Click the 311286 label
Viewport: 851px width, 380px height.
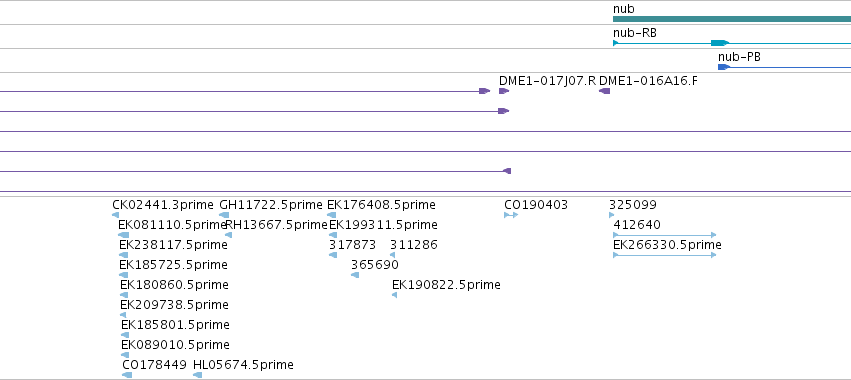[x=414, y=245]
